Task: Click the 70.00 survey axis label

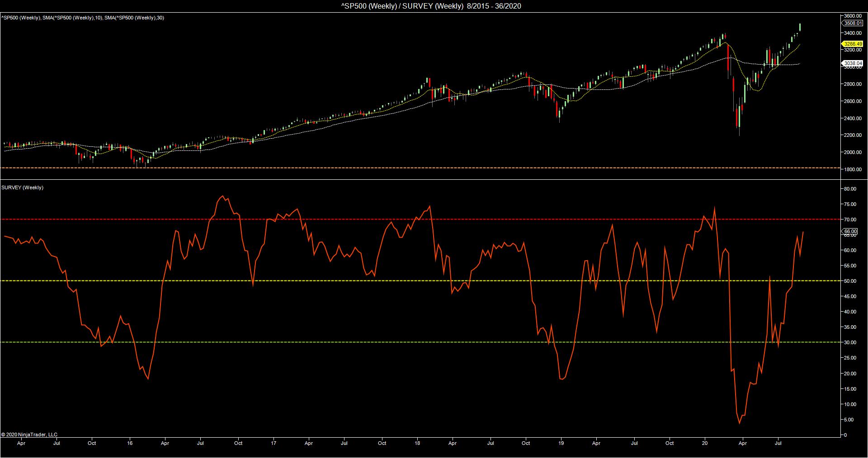Action: (850, 220)
